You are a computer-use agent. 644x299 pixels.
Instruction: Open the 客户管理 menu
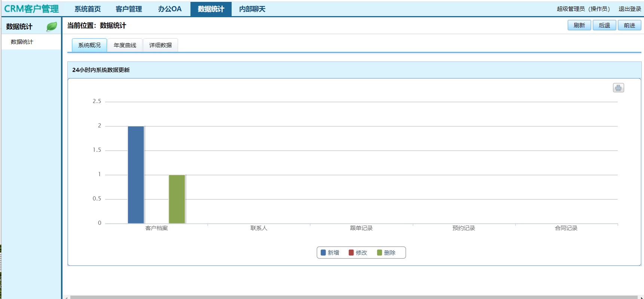(129, 9)
